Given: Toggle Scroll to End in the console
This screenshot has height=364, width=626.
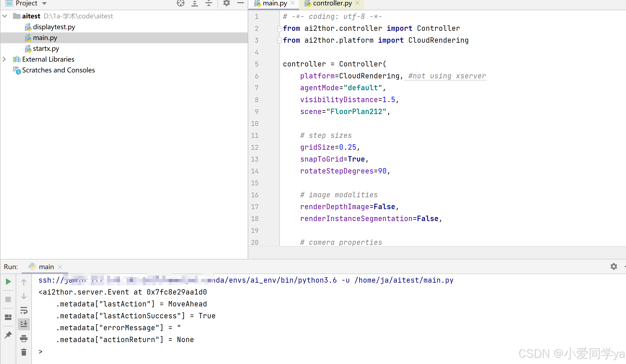Looking at the screenshot, I should coord(24,324).
